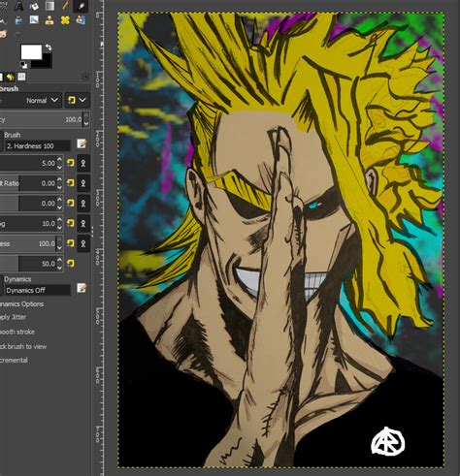Open the dock tab configuration menu
Viewport: 460px width, 476px height.
point(85,77)
